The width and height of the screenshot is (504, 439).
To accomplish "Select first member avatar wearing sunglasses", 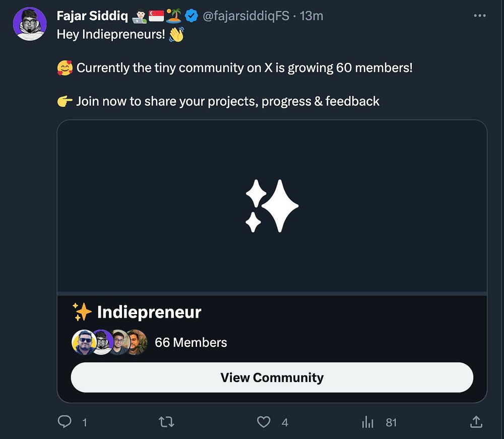I will 83,342.
